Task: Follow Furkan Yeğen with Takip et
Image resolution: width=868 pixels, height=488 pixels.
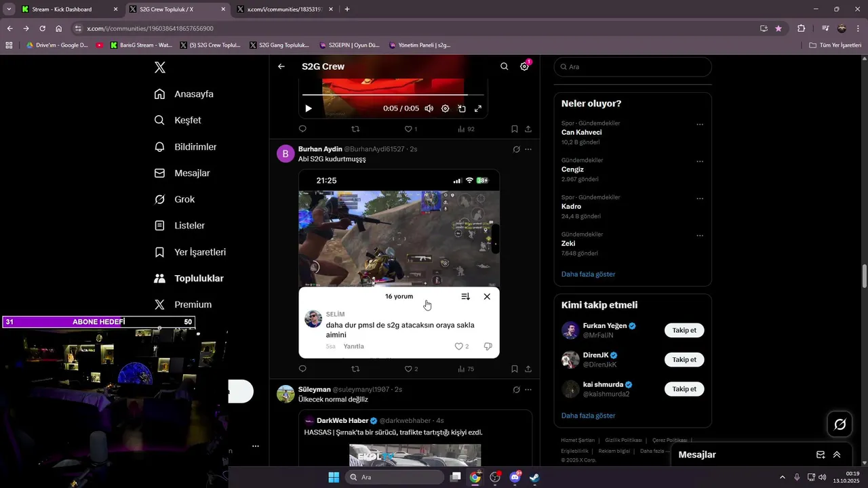Action: point(684,331)
